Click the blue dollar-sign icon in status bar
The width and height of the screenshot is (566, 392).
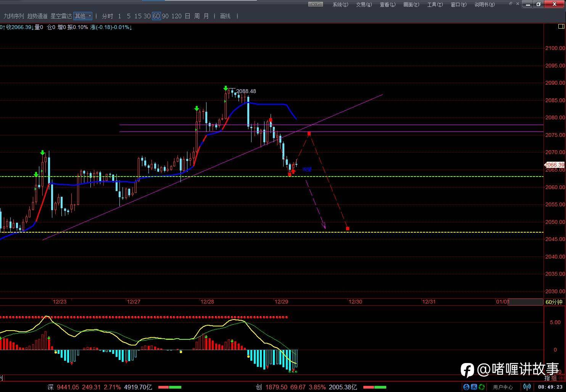click(x=466, y=387)
